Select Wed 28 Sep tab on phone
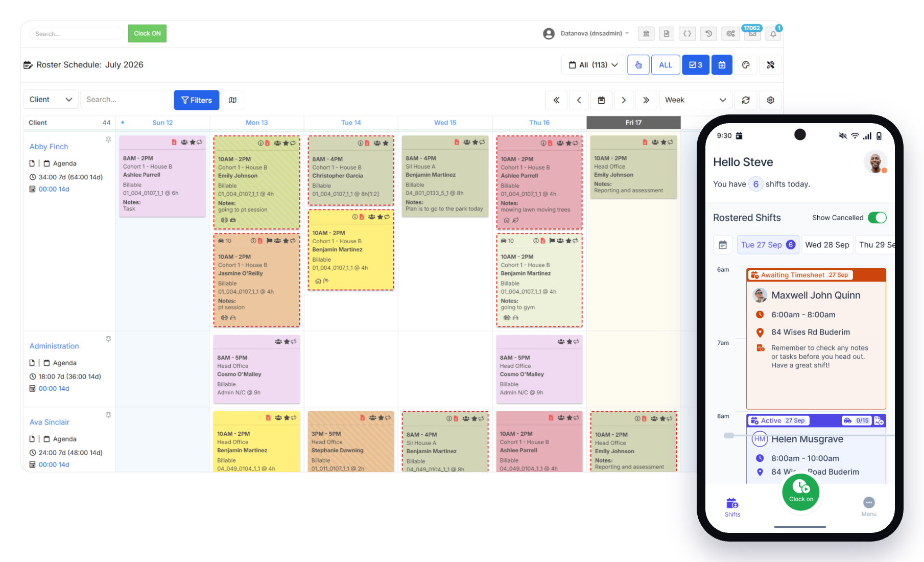The width and height of the screenshot is (924, 562). (x=827, y=245)
